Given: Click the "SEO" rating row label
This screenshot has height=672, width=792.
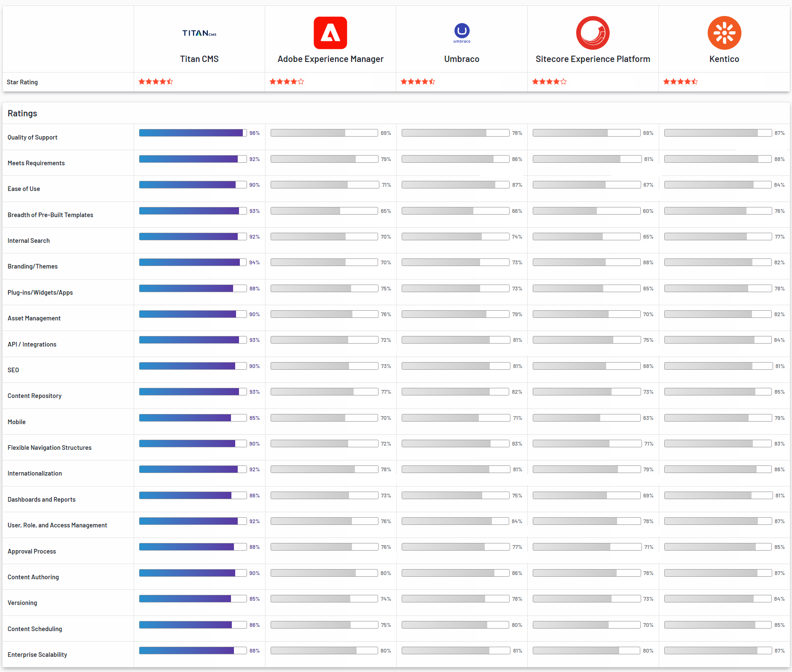Looking at the screenshot, I should pyautogui.click(x=13, y=370).
